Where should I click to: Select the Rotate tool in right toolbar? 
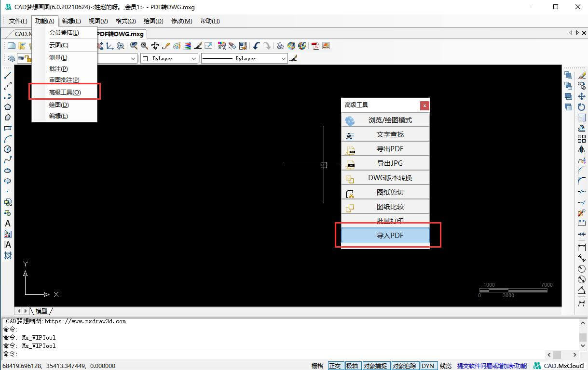pos(582,107)
